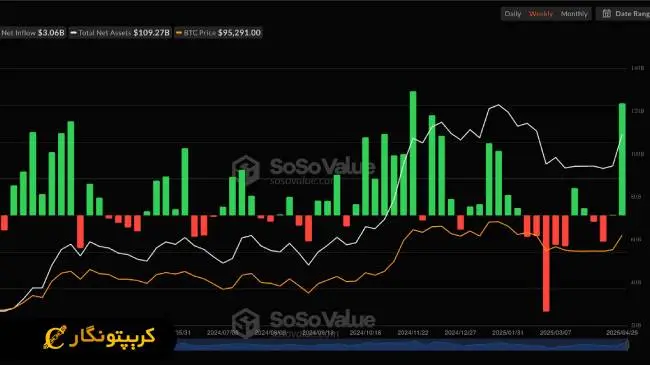Toggle the Net Inflow legend series
The height and width of the screenshot is (365, 650).
[32, 33]
